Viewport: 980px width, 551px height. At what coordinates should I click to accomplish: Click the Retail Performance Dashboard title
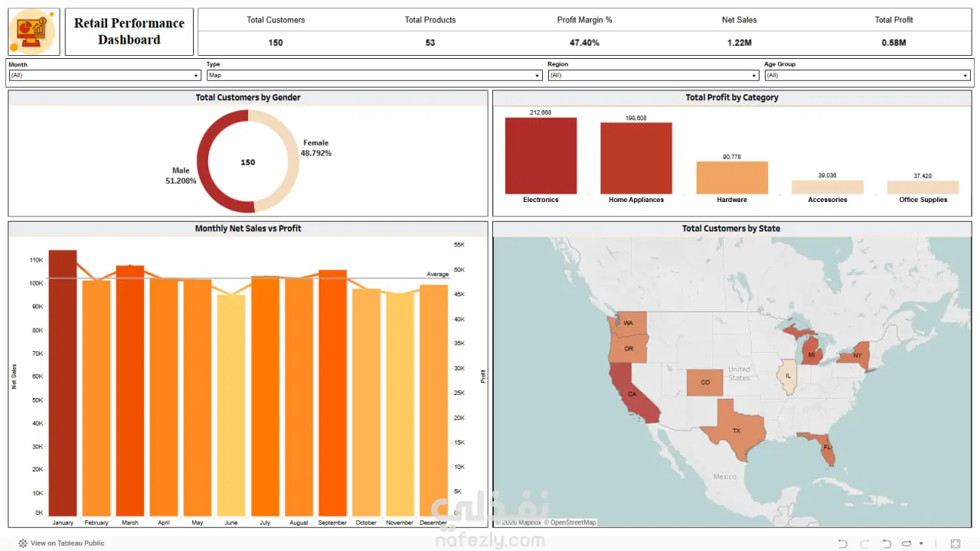pyautogui.click(x=129, y=31)
